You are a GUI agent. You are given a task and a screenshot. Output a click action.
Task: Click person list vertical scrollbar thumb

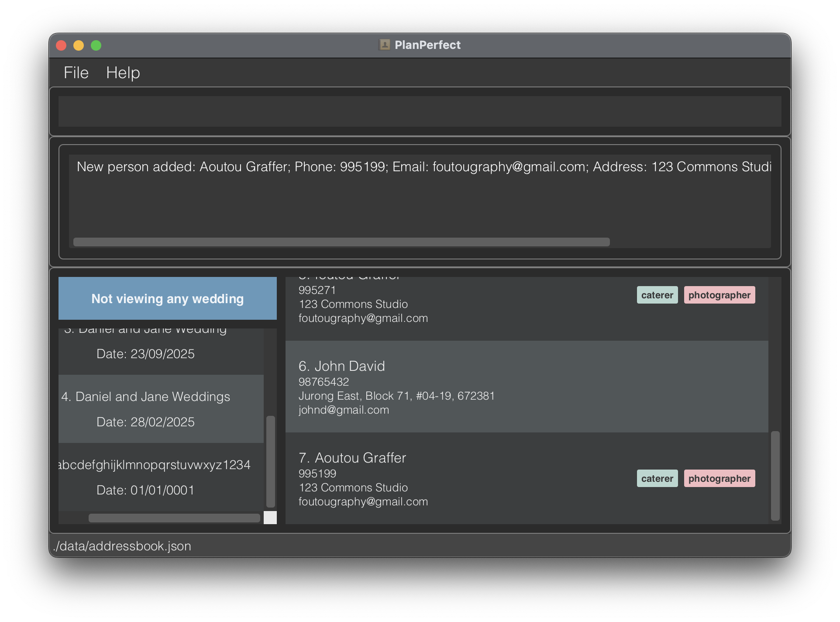pyautogui.click(x=775, y=475)
